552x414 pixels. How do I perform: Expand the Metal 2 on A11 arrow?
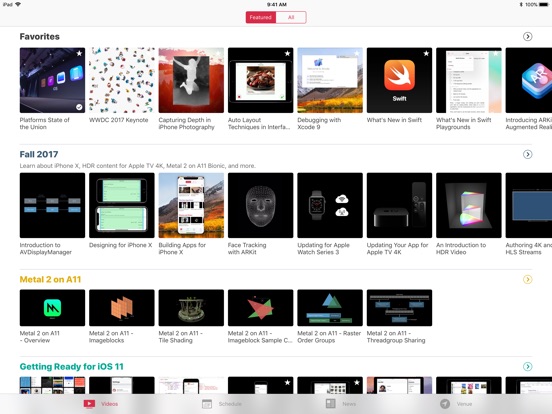point(527,280)
